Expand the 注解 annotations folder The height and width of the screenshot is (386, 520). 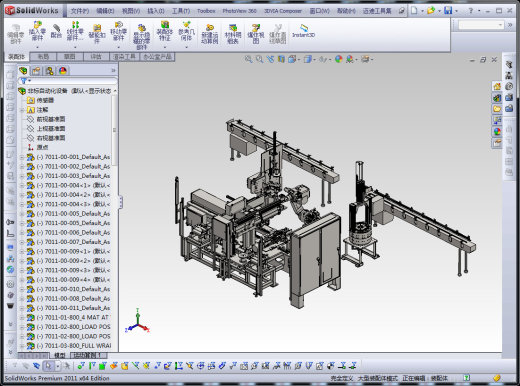(x=22, y=110)
